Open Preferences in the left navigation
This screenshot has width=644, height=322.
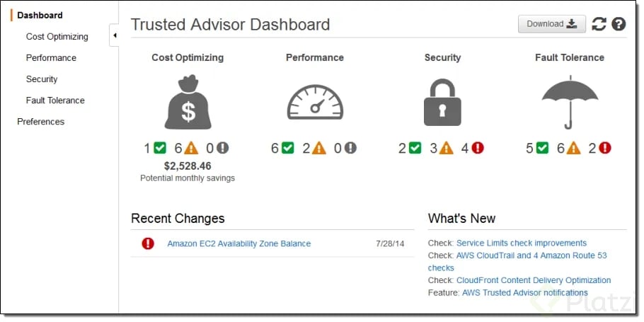pyautogui.click(x=40, y=122)
